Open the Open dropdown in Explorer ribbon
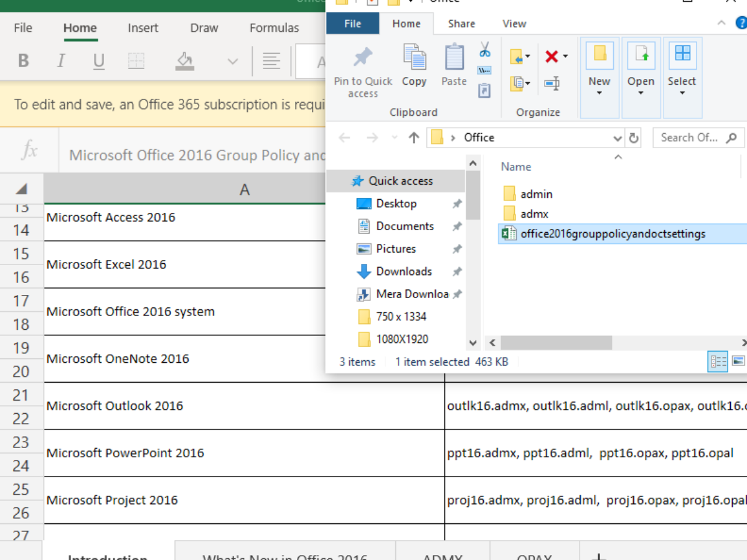The width and height of the screenshot is (747, 560). pos(641,77)
